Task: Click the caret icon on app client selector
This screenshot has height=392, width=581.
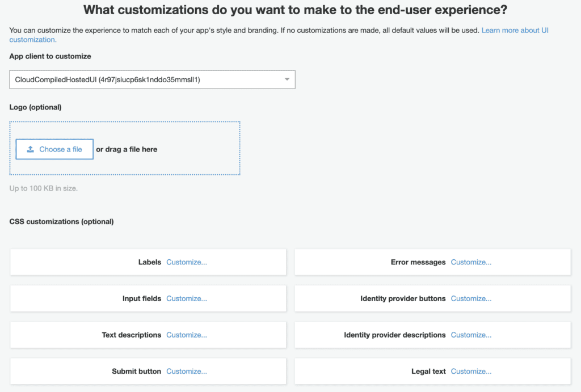Action: (x=287, y=79)
